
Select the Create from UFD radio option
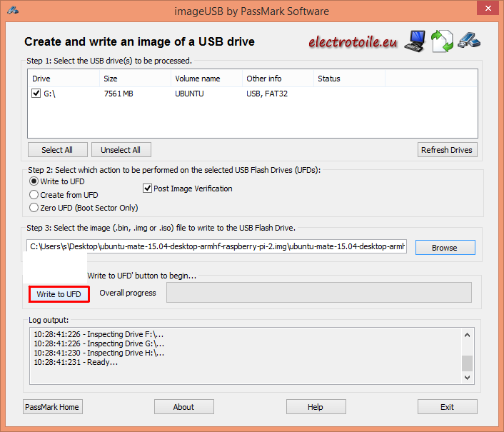34,195
